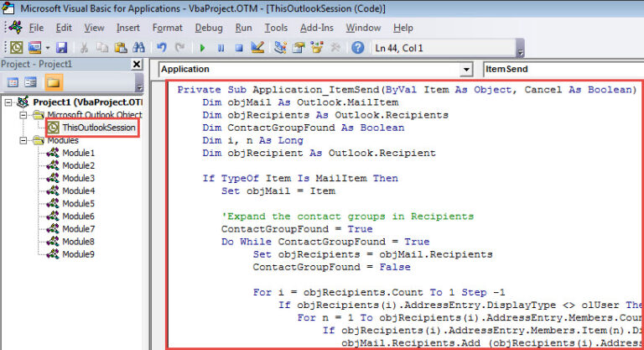Screen dimensions: 644x350
Task: Save the VBA project with the floppy icon
Action: pos(61,48)
